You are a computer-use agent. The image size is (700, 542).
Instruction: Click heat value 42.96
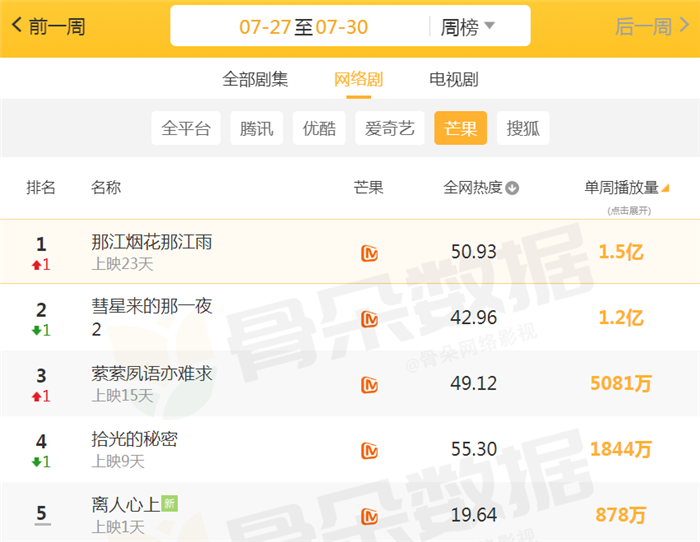(474, 317)
